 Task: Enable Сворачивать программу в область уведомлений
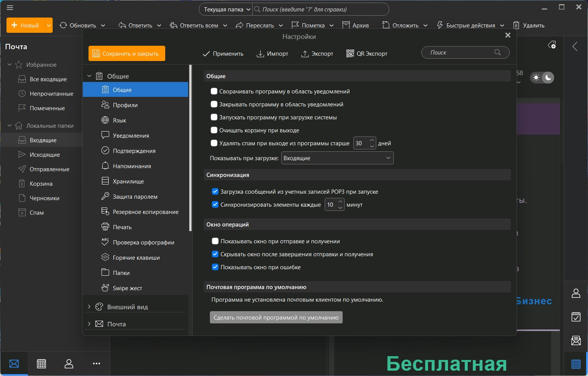(x=214, y=92)
